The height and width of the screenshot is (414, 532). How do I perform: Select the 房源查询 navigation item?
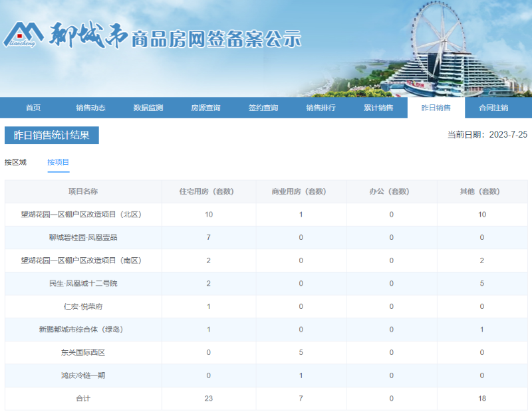pyautogui.click(x=206, y=107)
